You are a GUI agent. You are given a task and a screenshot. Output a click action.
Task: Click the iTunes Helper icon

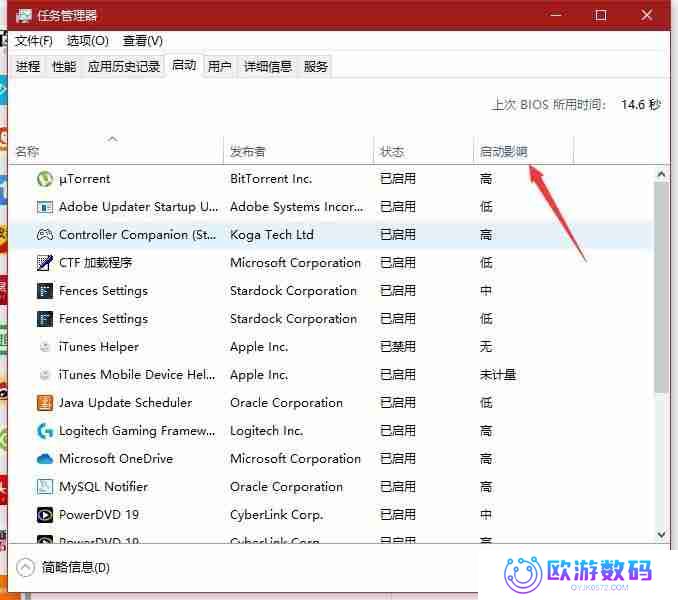point(45,347)
